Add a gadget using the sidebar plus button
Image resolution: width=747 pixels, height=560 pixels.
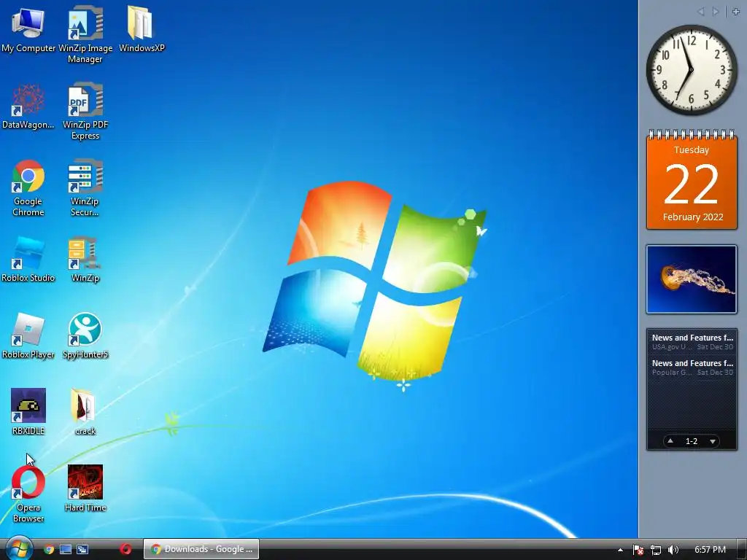coord(735,12)
